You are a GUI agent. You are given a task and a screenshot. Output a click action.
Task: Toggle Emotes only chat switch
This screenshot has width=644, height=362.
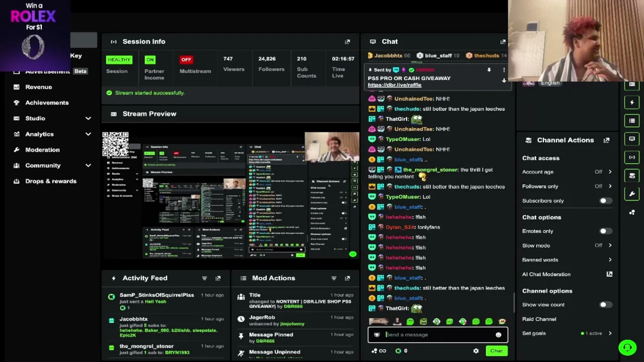[x=605, y=231]
